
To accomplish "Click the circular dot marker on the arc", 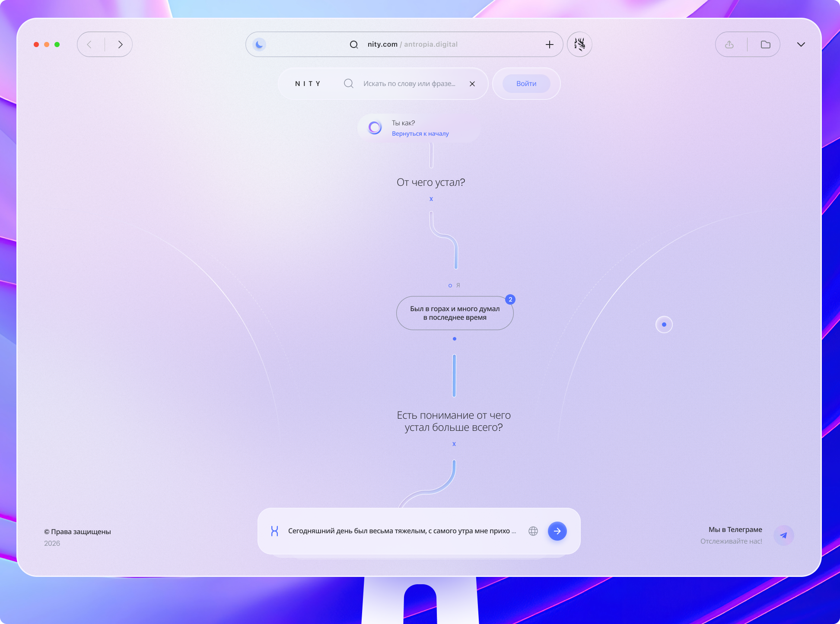I will [664, 325].
